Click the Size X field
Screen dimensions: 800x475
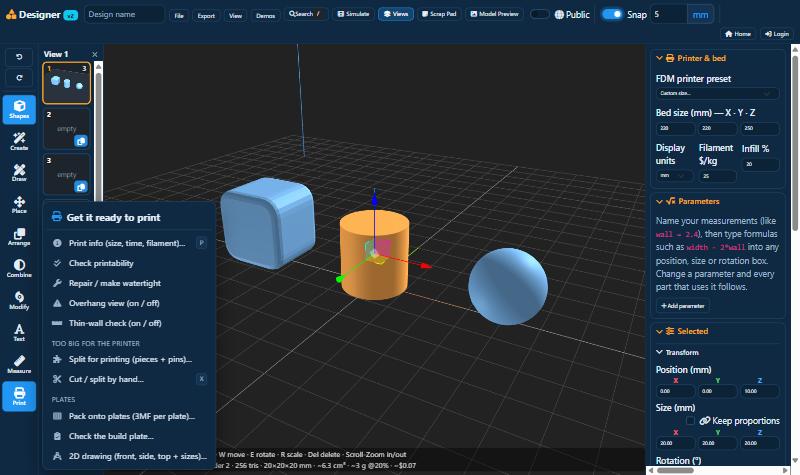[x=675, y=443]
